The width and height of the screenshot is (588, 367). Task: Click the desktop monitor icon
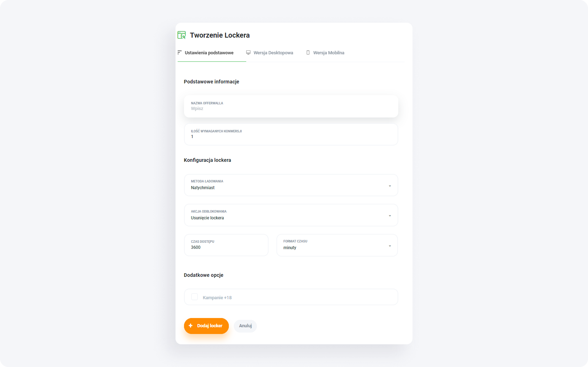click(x=248, y=53)
